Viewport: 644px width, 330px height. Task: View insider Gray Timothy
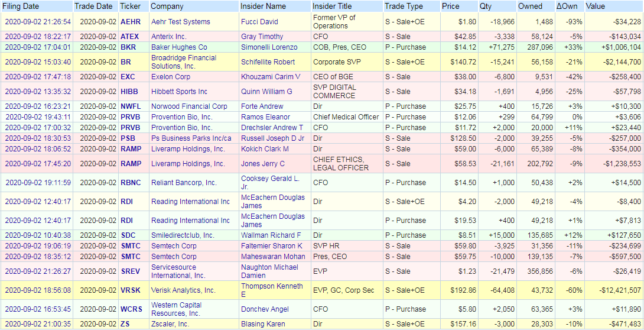coord(262,37)
